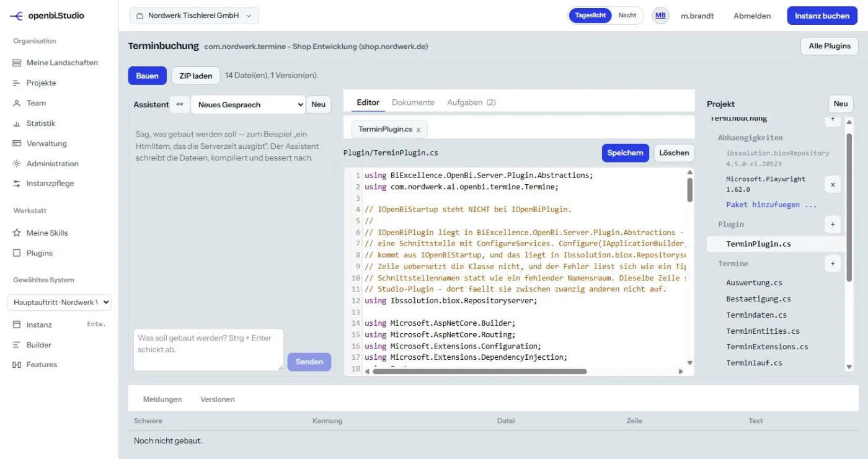868x459 pixels.
Task: Click the code editor horizontal scrollbar
Action: pos(479,372)
